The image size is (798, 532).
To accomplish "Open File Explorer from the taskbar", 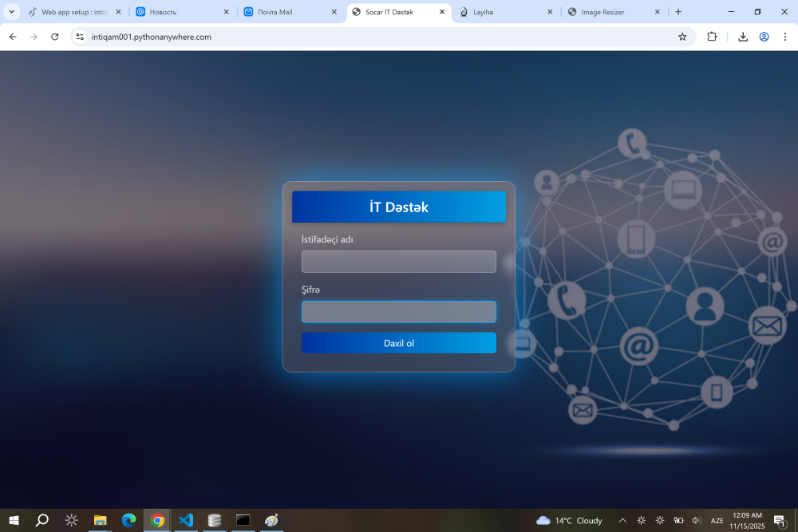I will (100, 520).
